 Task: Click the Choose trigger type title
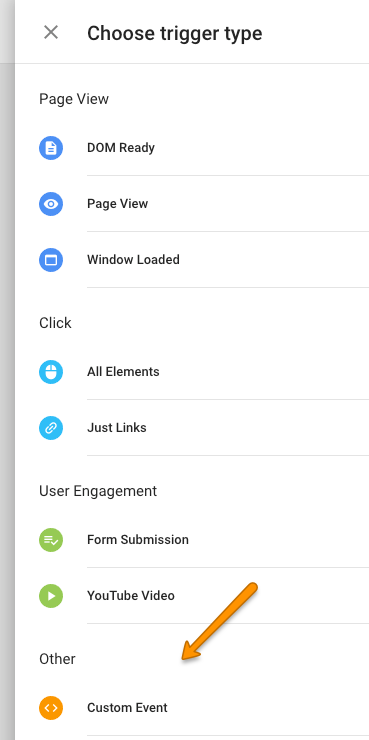click(x=175, y=34)
